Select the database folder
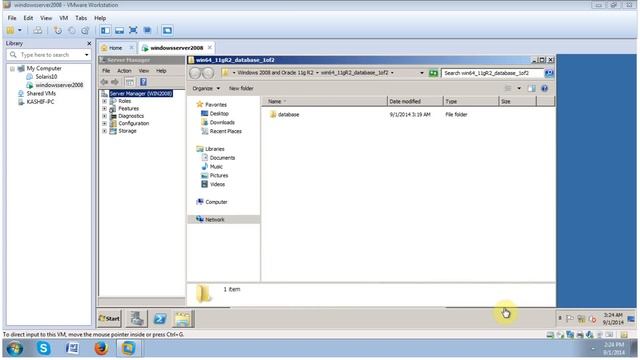The image size is (640, 360). pyautogui.click(x=284, y=115)
